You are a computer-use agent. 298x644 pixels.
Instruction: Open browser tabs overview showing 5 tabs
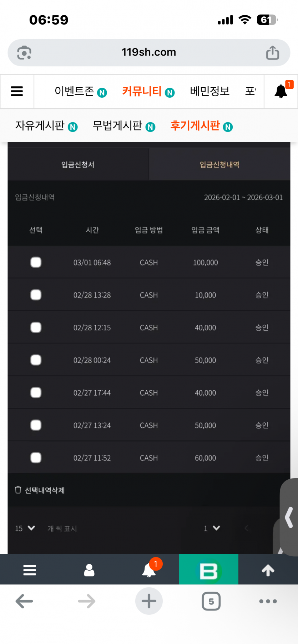coord(211,601)
